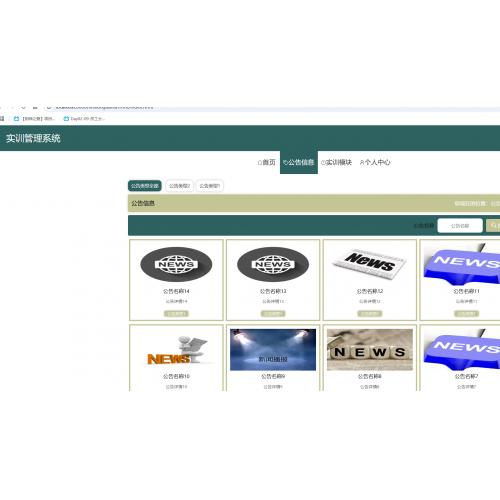Click the 公告名称8 title text

coord(370,376)
